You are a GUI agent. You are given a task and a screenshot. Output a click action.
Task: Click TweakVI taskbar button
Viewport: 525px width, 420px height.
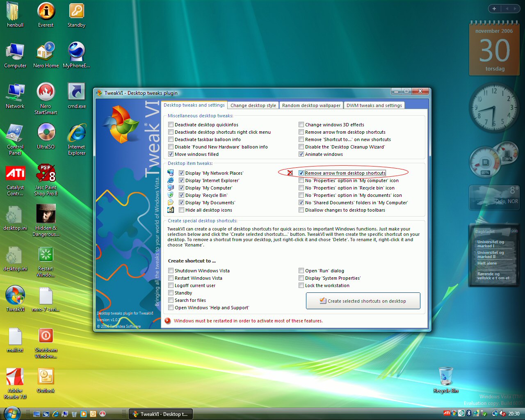pyautogui.click(x=161, y=414)
